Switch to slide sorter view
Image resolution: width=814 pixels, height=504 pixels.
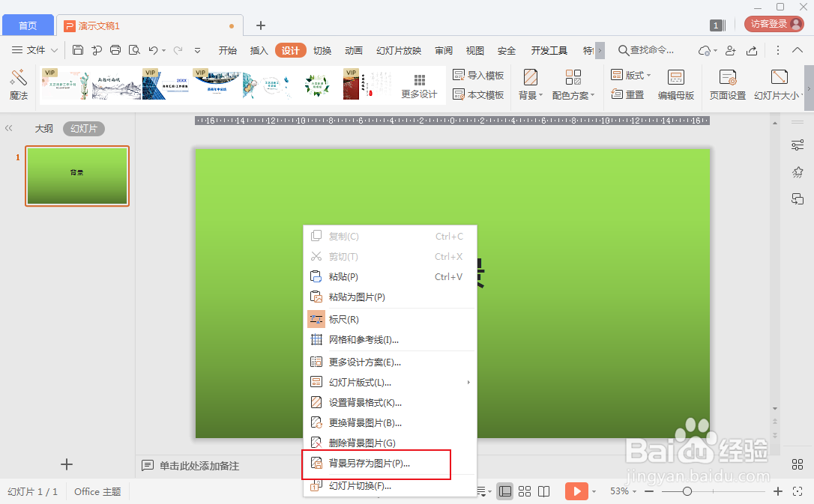click(524, 491)
